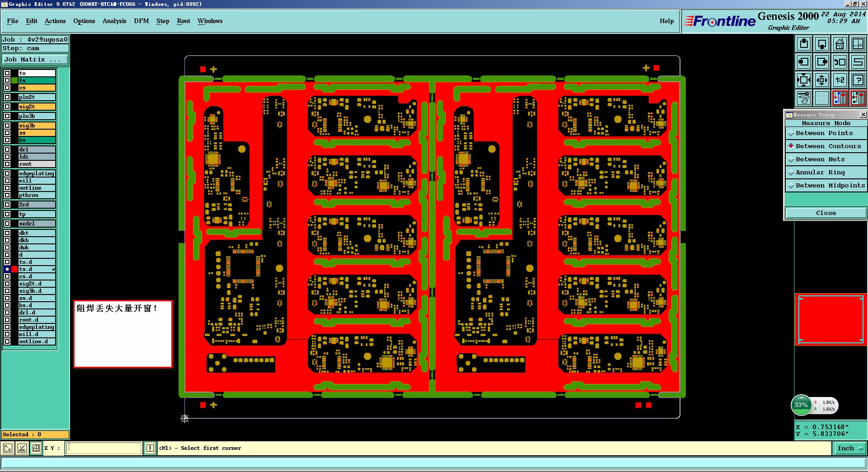Select the 'sig3b' layer name
Viewport: 868px width, 472px height.
[x=37, y=126]
